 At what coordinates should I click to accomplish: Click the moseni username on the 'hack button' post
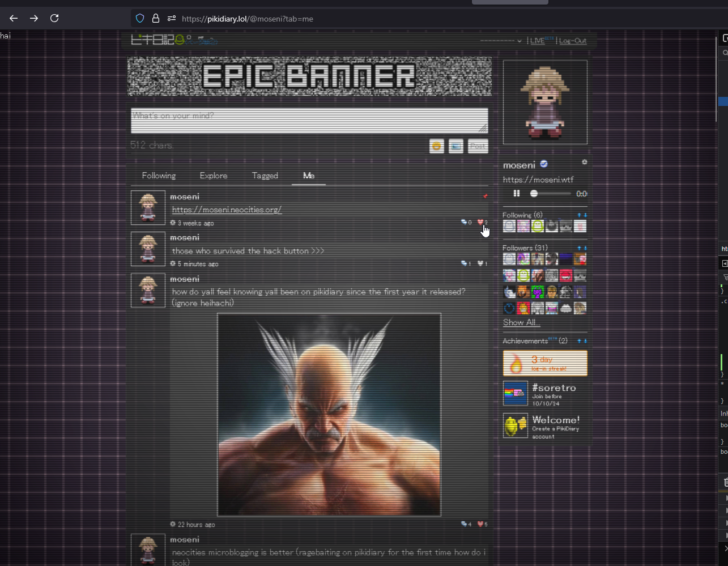[185, 237]
